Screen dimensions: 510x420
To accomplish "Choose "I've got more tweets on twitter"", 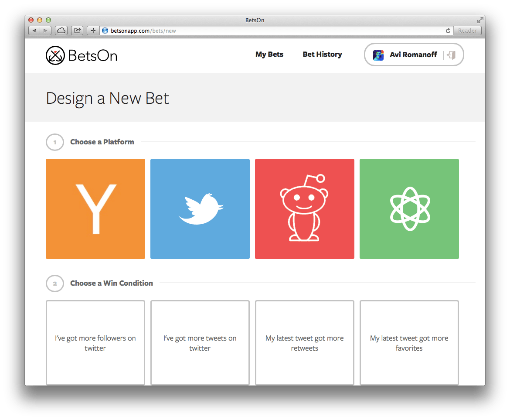I will (x=200, y=342).
